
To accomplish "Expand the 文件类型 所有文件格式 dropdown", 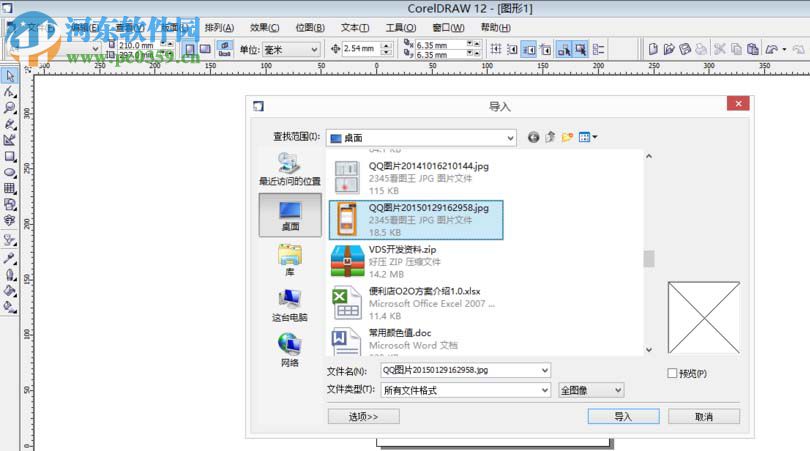I will coord(544,390).
